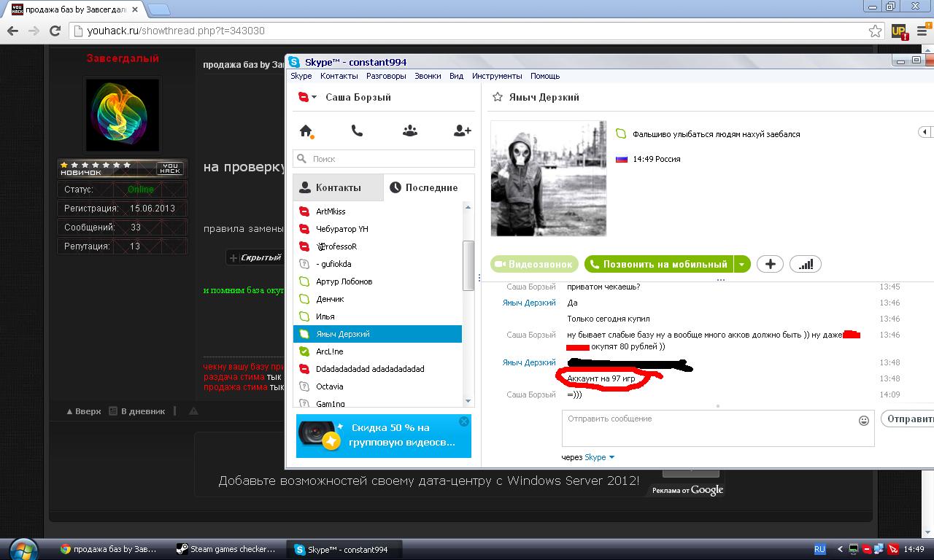
Task: Open the Разговоры menu
Action: coord(386,76)
